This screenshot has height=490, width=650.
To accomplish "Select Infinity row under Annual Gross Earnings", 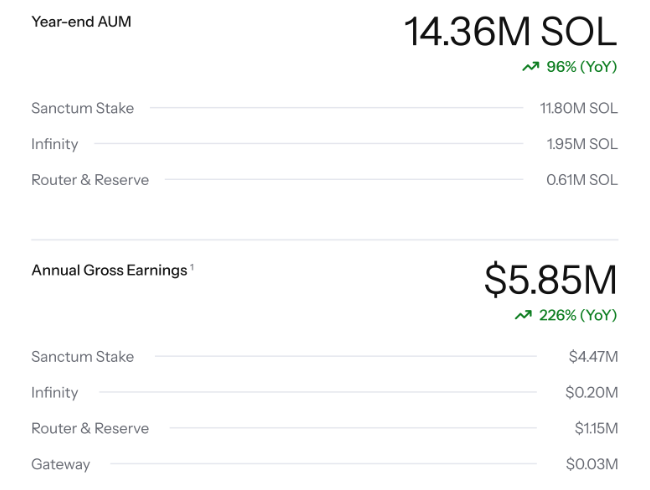I will 54,393.
